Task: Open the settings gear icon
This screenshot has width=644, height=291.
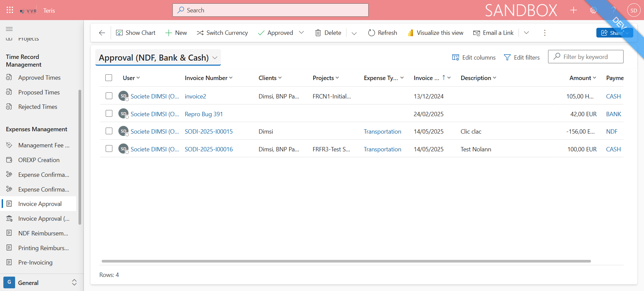Action: tap(593, 10)
